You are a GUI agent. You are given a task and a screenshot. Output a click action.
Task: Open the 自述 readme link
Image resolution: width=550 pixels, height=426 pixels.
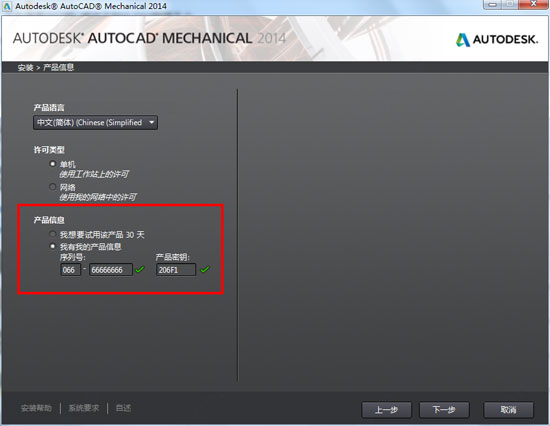[x=123, y=408]
